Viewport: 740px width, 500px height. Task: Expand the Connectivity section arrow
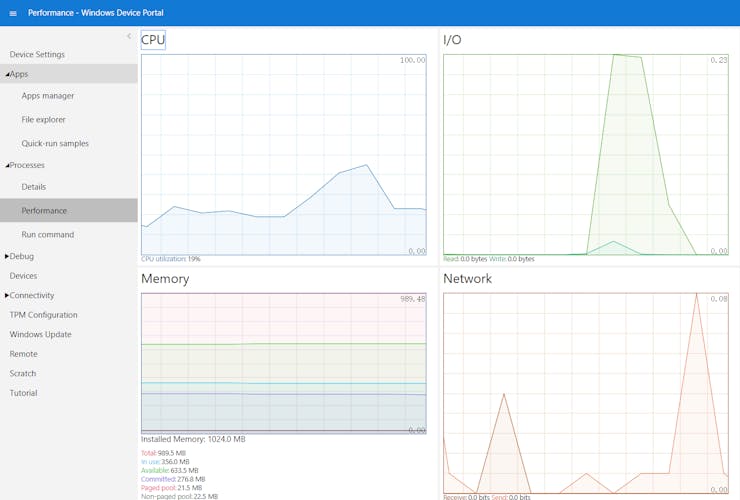pos(7,296)
